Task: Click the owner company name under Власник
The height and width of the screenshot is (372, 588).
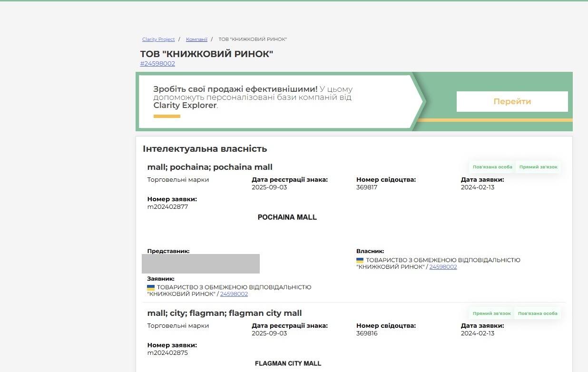Action: (x=438, y=264)
